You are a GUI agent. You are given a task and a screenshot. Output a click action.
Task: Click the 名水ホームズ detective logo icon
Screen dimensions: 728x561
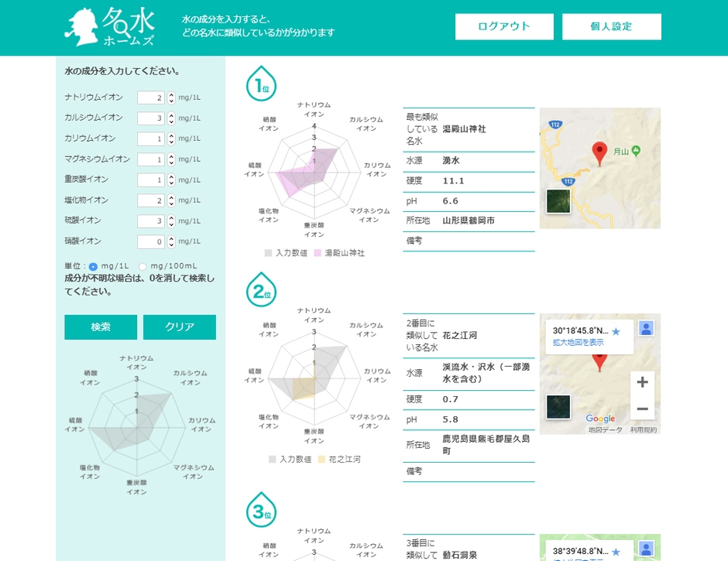pos(84,26)
